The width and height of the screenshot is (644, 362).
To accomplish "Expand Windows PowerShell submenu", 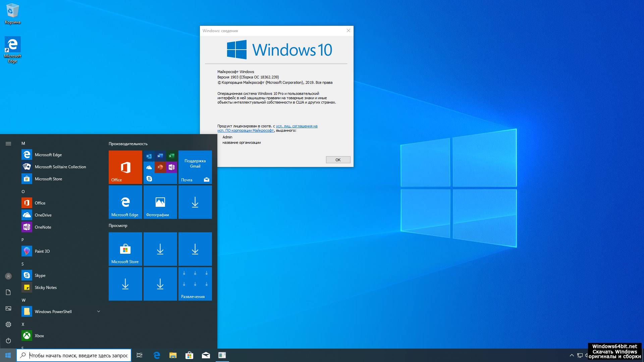I will pos(99,312).
